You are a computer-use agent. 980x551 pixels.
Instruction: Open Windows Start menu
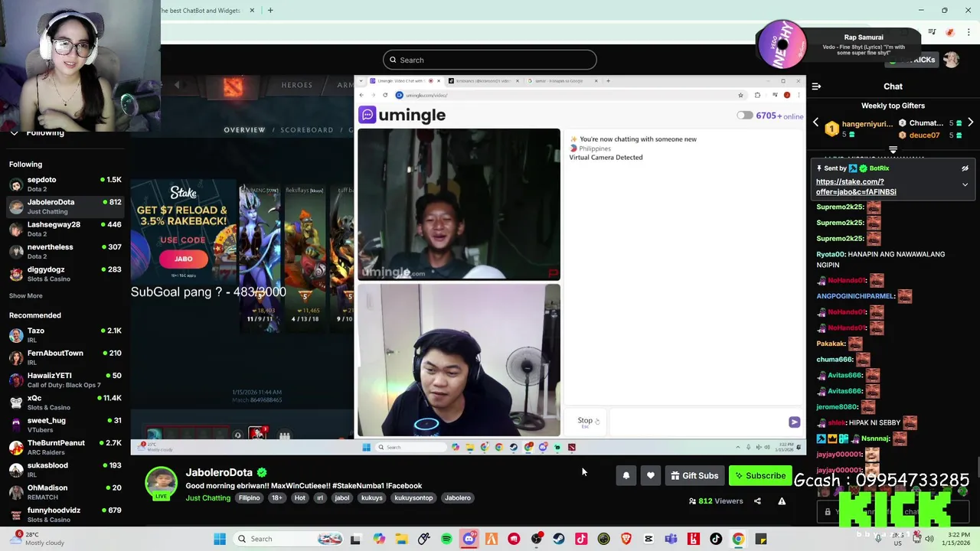(220, 539)
